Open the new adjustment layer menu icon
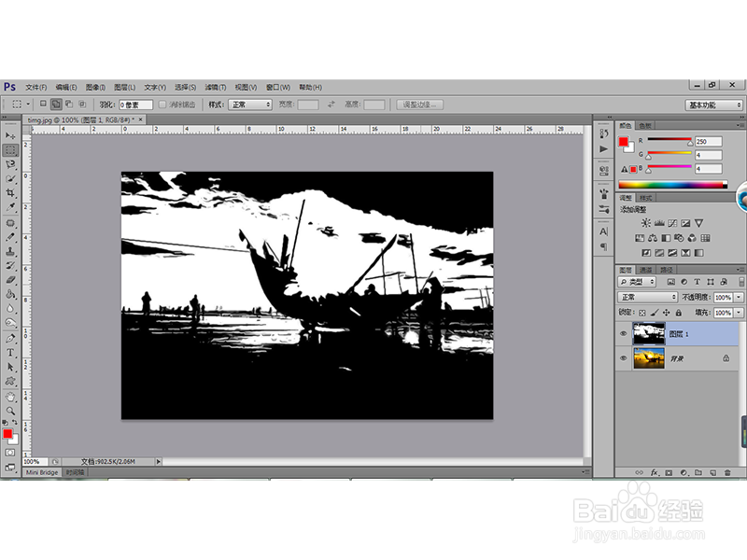The image size is (747, 560). tap(684, 473)
